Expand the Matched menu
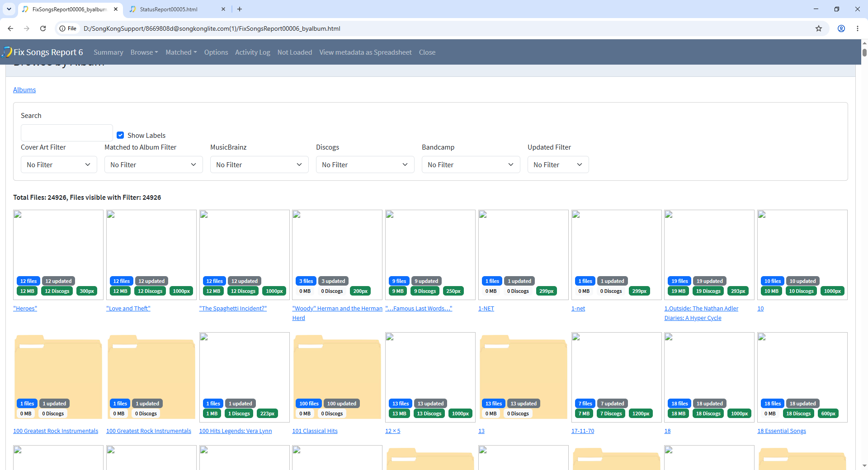868x470 pixels. (181, 52)
